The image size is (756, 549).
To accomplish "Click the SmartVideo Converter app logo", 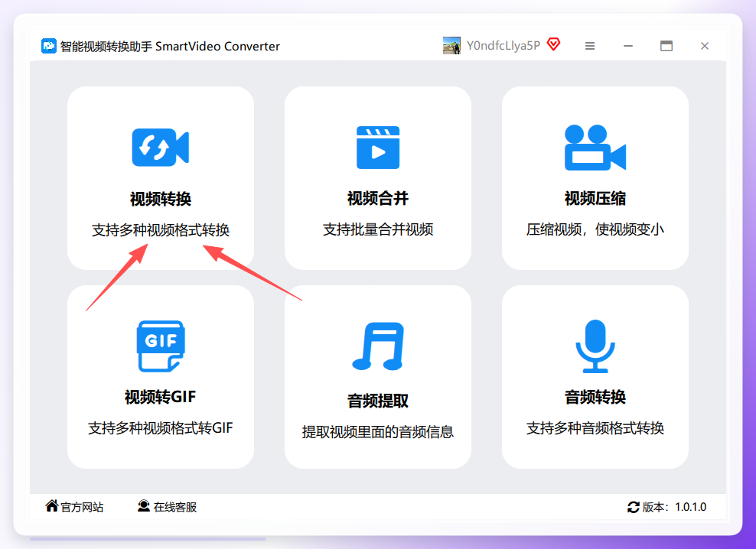I will 49,47.
